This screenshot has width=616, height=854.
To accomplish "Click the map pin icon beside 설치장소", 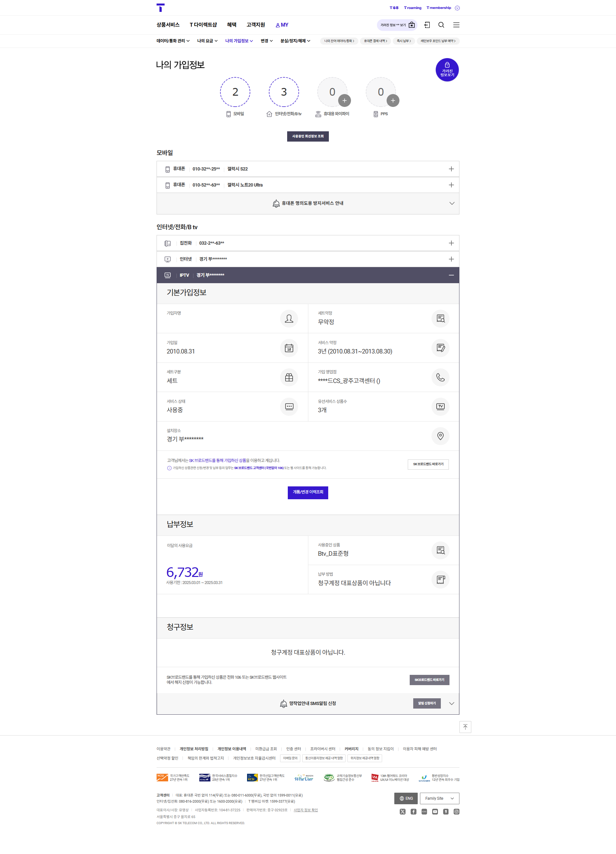I will pyautogui.click(x=440, y=436).
